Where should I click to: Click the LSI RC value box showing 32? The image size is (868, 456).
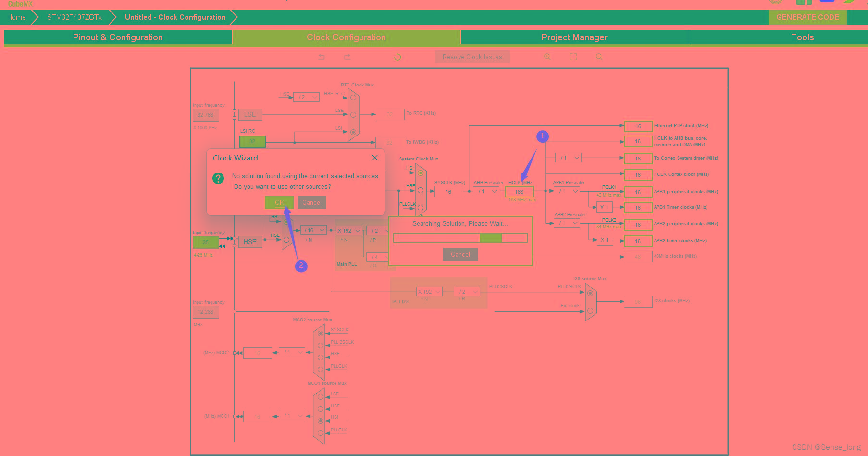[x=252, y=141]
